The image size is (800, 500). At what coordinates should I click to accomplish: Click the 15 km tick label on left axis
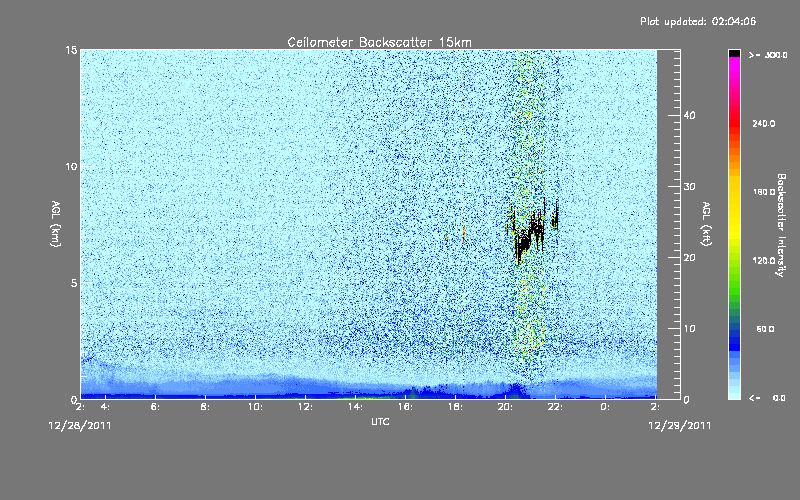pos(71,50)
